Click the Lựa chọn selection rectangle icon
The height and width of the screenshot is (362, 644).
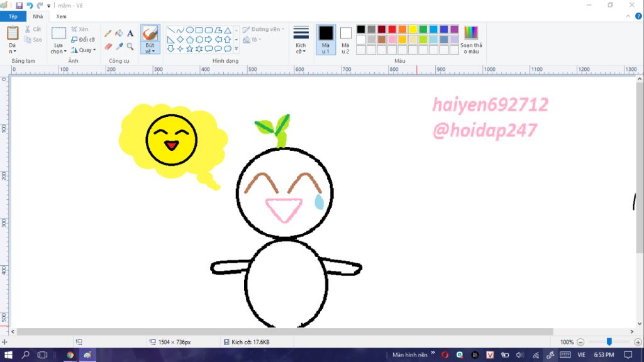[x=58, y=33]
